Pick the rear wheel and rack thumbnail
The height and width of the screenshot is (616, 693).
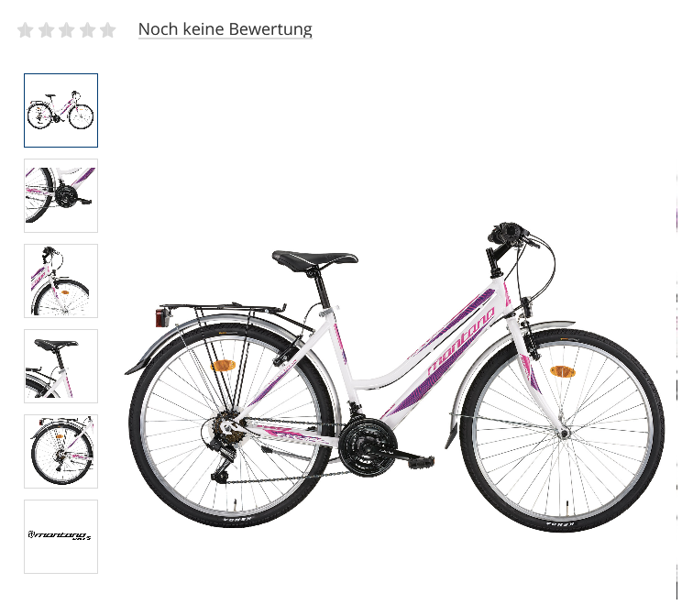61,452
